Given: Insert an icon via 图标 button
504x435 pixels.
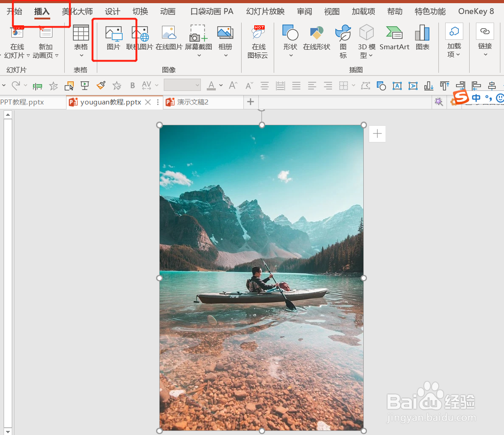Looking at the screenshot, I should tap(343, 42).
